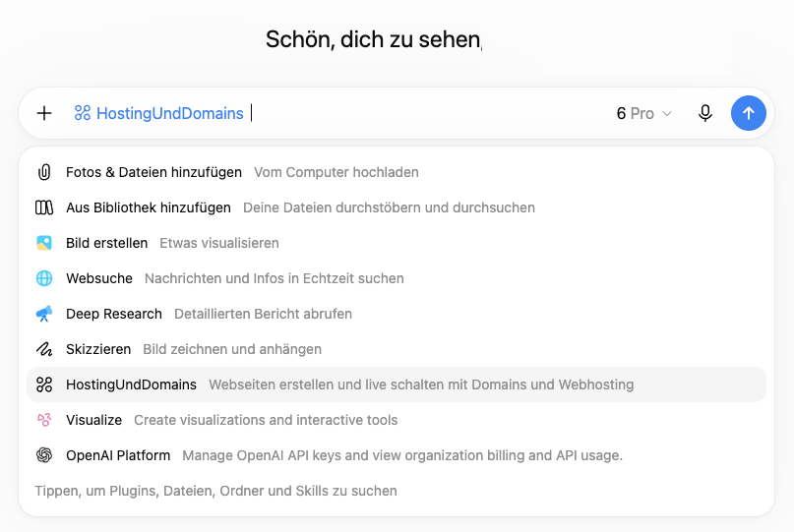This screenshot has height=532, width=794.
Task: Send message with blue arrow button
Action: [748, 113]
